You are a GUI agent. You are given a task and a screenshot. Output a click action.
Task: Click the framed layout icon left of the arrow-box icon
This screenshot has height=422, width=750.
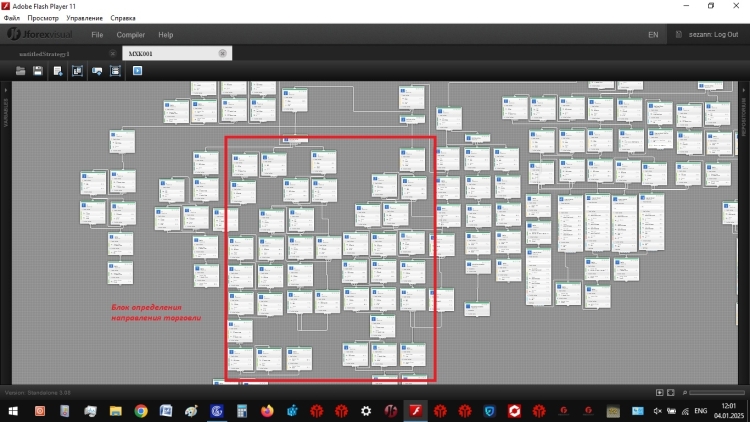coord(77,71)
